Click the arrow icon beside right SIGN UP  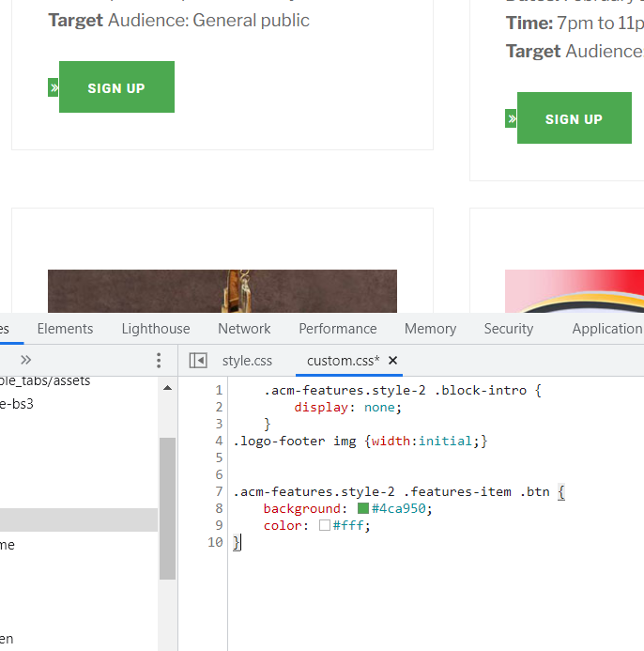click(511, 118)
